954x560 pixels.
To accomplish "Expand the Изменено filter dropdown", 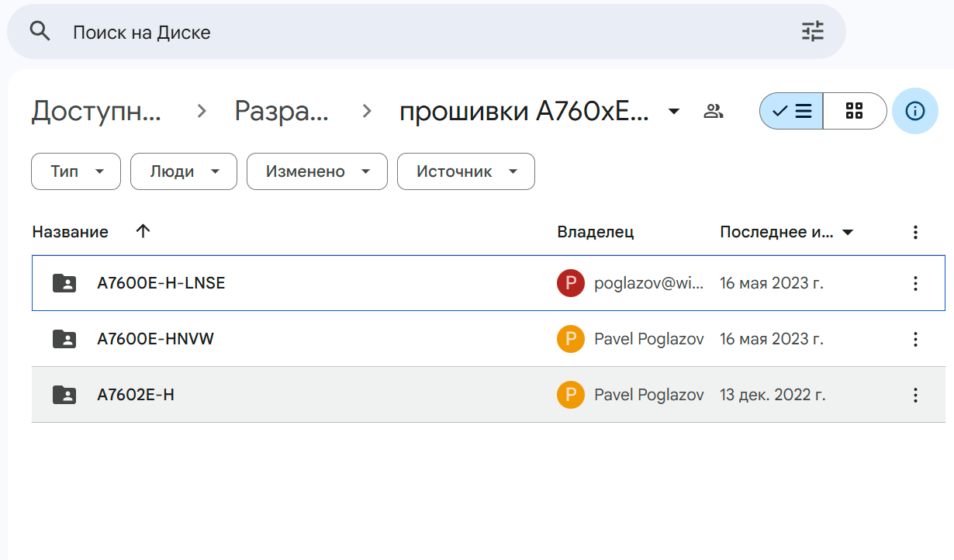I will 316,171.
